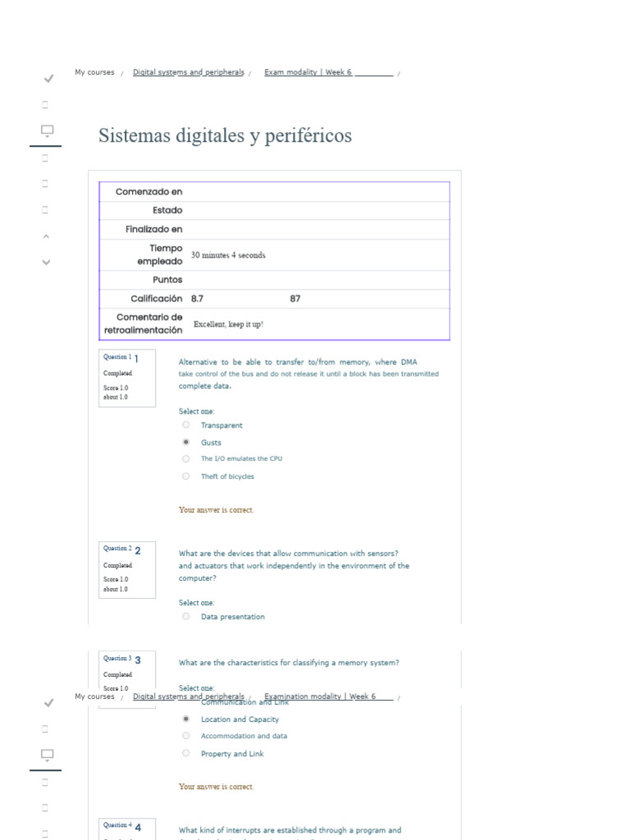This screenshot has height=840, width=630.
Task: Click the up chevron in sidebar
Action: [46, 236]
